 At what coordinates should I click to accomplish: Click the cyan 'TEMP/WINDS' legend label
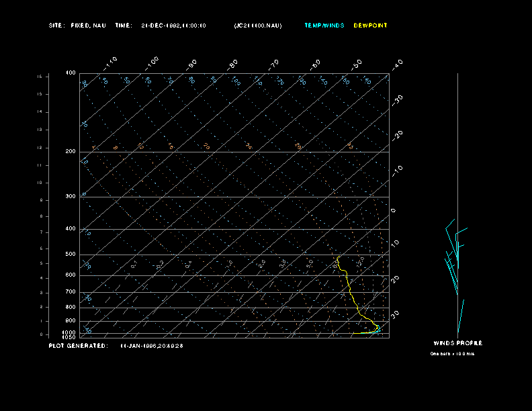(x=324, y=26)
